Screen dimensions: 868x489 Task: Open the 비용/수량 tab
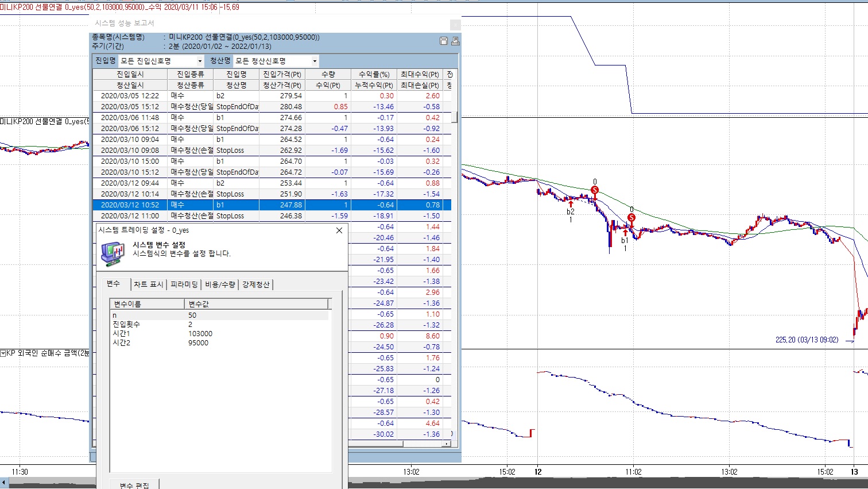(x=220, y=284)
